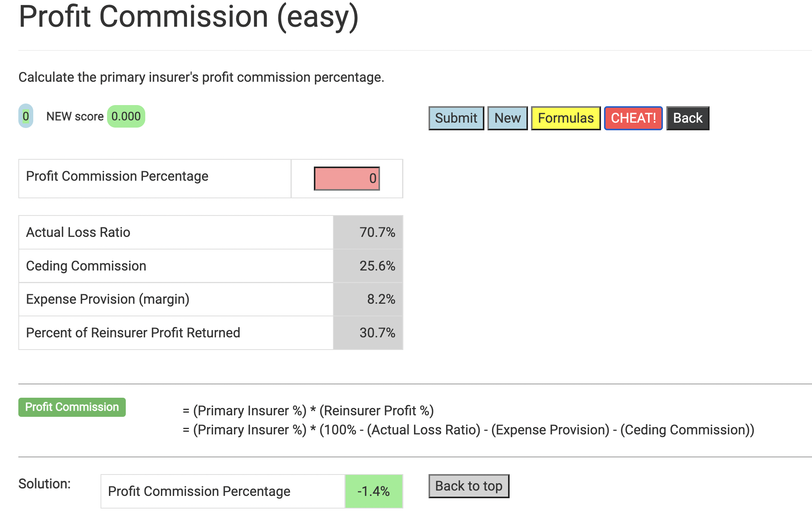
Task: Click the Submit button
Action: click(456, 118)
